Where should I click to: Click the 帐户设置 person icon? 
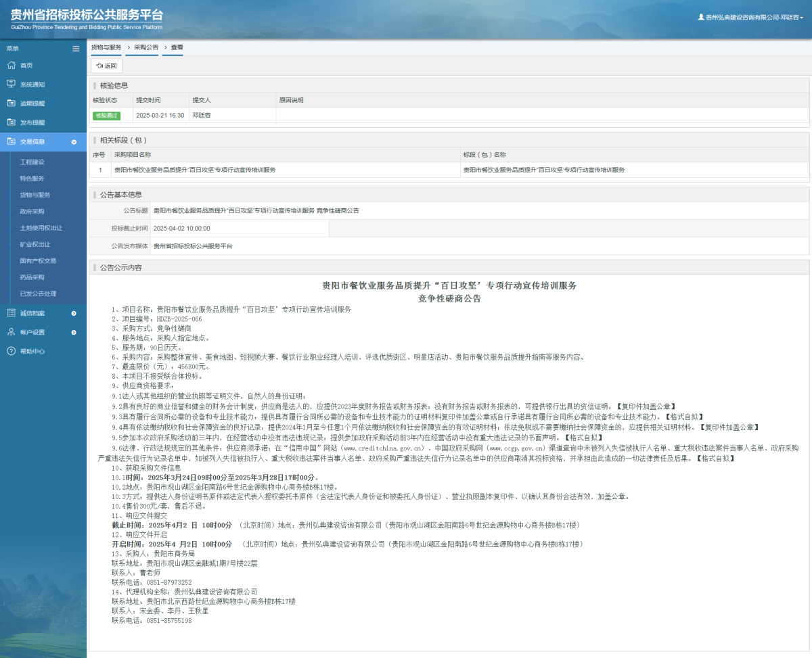(11, 332)
